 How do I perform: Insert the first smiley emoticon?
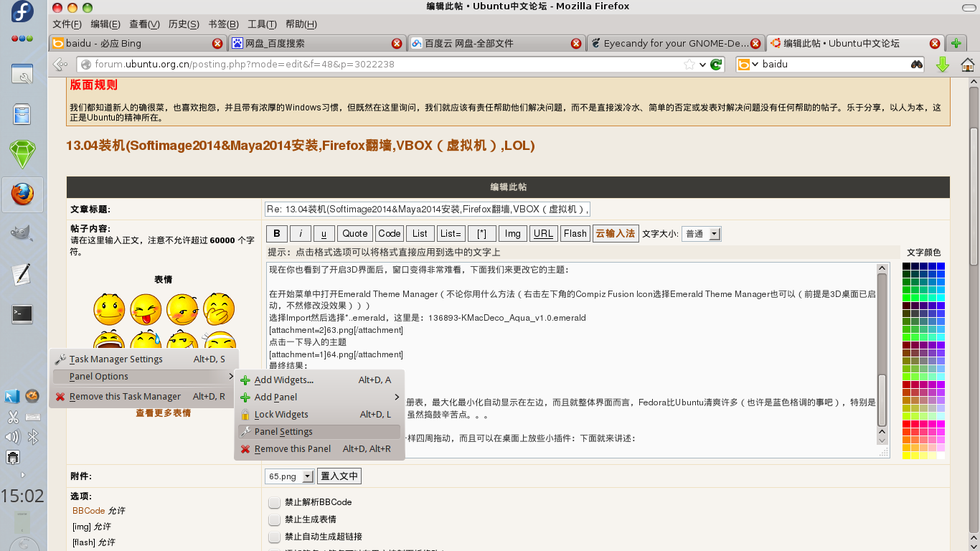pyautogui.click(x=109, y=309)
